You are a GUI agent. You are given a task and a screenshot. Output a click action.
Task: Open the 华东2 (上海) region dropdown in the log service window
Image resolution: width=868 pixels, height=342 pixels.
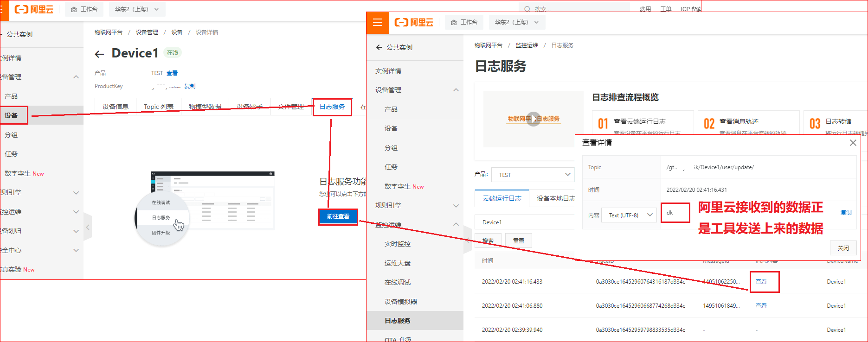point(517,22)
